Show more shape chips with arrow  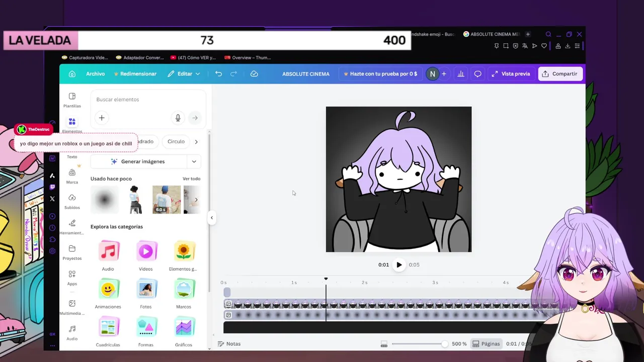point(196,142)
